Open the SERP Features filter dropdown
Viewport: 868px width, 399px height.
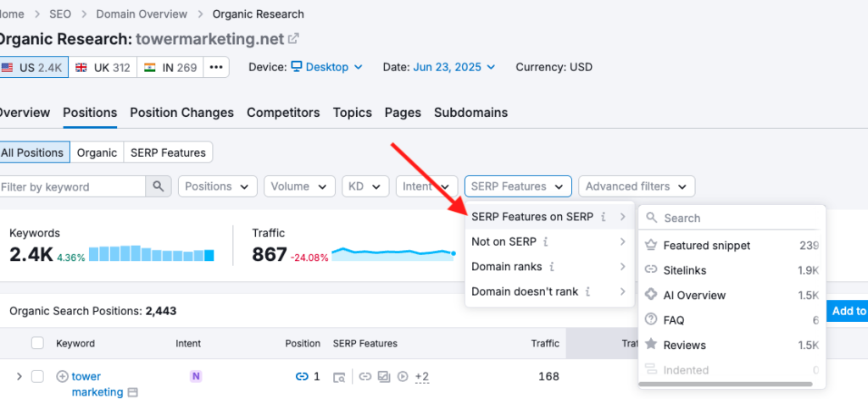(518, 186)
